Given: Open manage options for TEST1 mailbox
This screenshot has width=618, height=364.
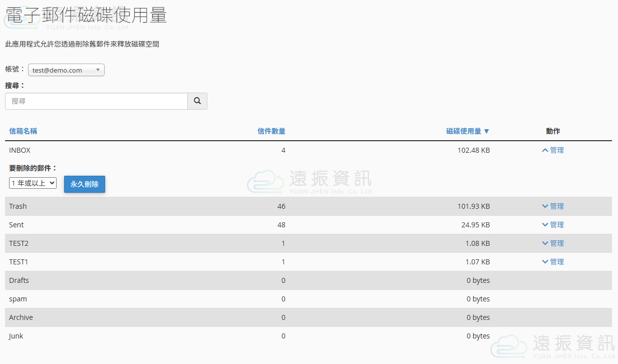Looking at the screenshot, I should point(553,262).
